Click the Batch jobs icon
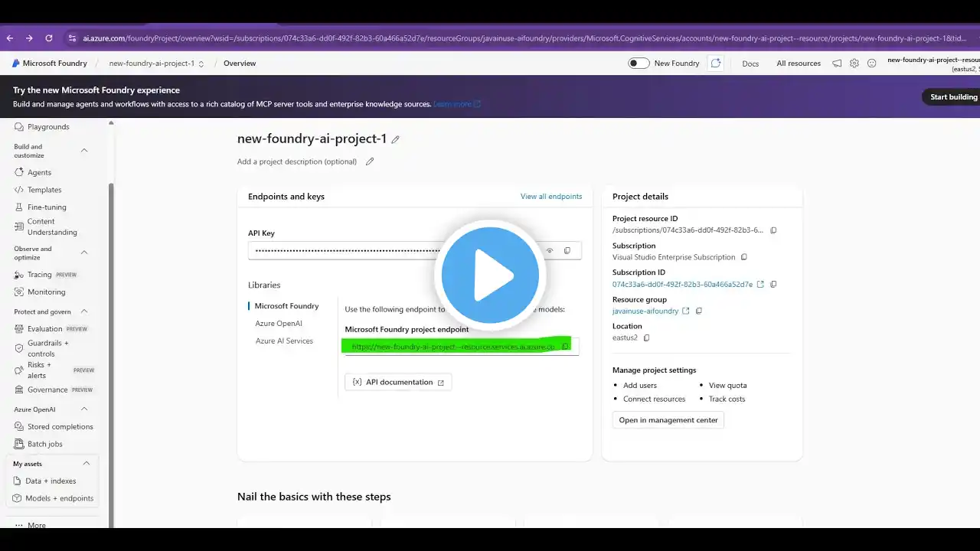Screen dimensions: 980x551 click(x=20, y=444)
